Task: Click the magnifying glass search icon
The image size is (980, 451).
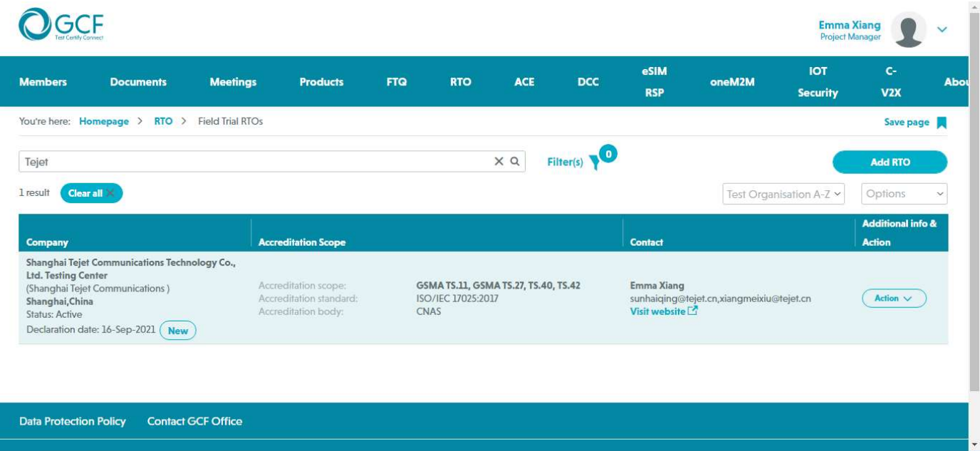Action: click(x=514, y=162)
